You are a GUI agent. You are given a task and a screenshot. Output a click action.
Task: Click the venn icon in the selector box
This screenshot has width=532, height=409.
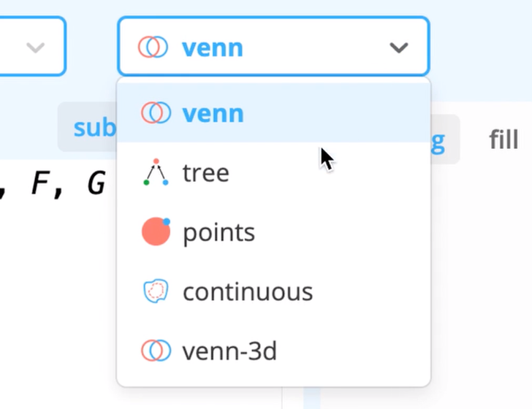(x=152, y=48)
